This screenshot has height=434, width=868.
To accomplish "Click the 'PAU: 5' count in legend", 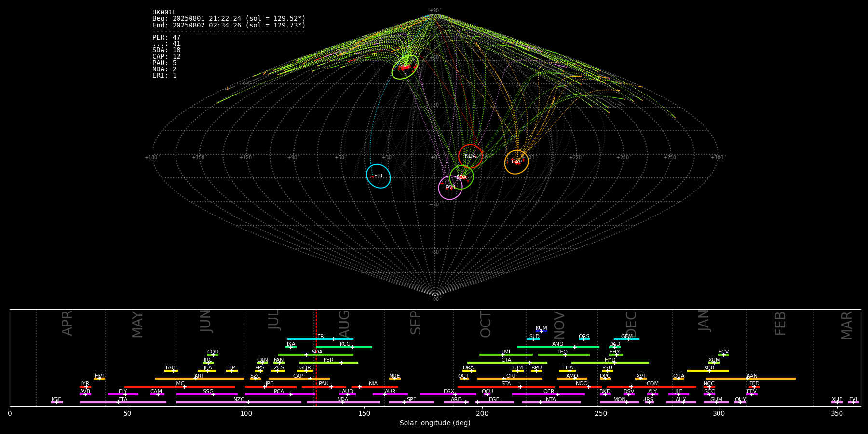I will coord(164,63).
